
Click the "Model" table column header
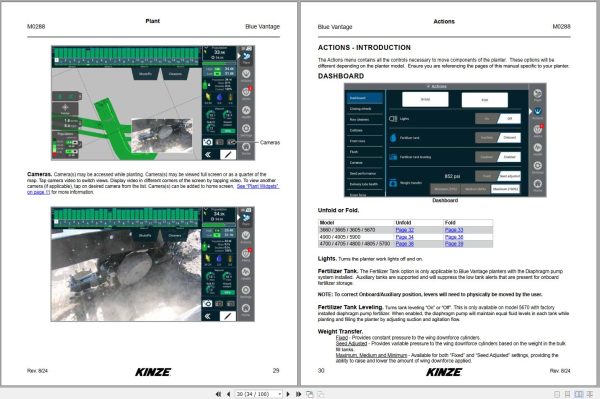(327, 223)
